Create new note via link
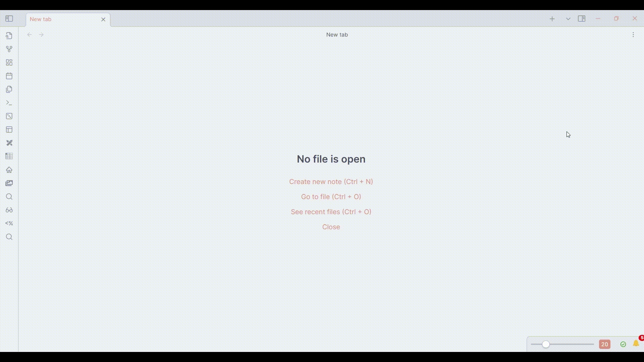 [x=331, y=181]
